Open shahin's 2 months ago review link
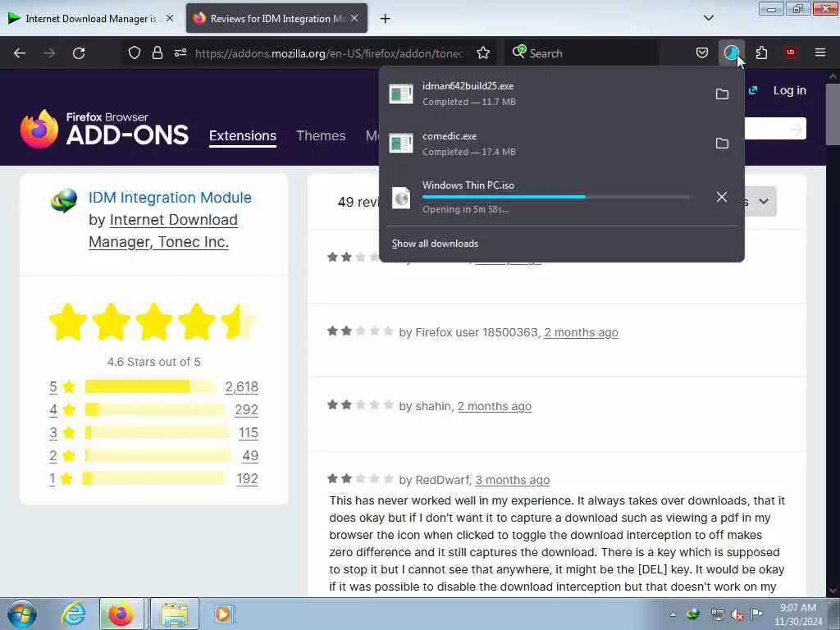Image resolution: width=840 pixels, height=630 pixels. [495, 406]
